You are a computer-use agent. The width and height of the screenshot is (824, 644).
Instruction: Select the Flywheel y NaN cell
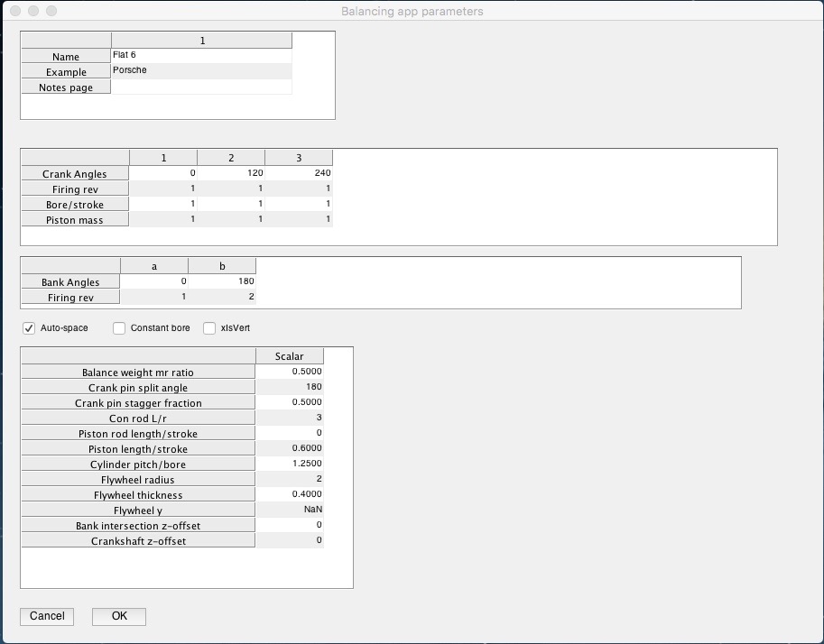pos(289,510)
